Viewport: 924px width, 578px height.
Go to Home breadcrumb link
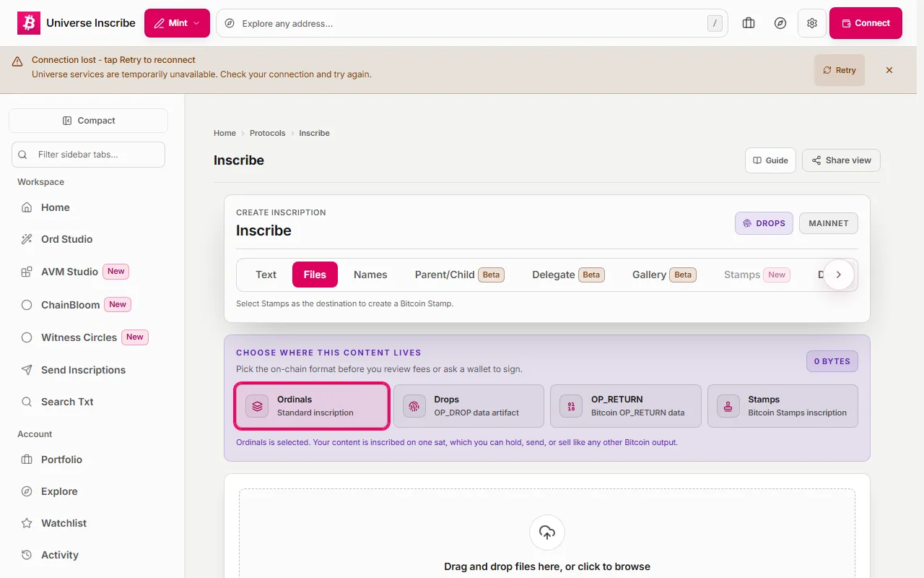pyautogui.click(x=225, y=133)
